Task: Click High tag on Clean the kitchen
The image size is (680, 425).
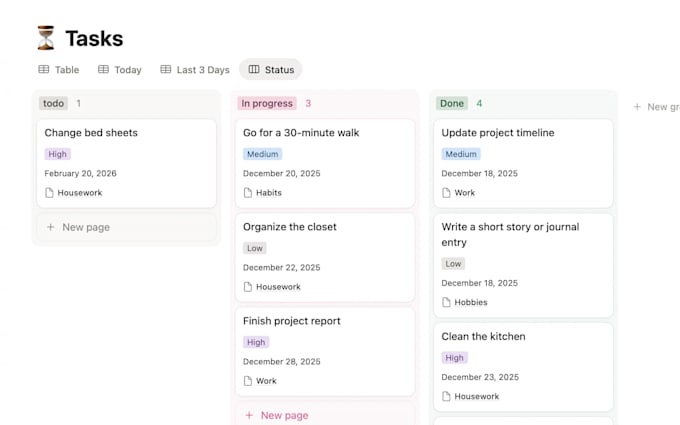Action: 454,358
